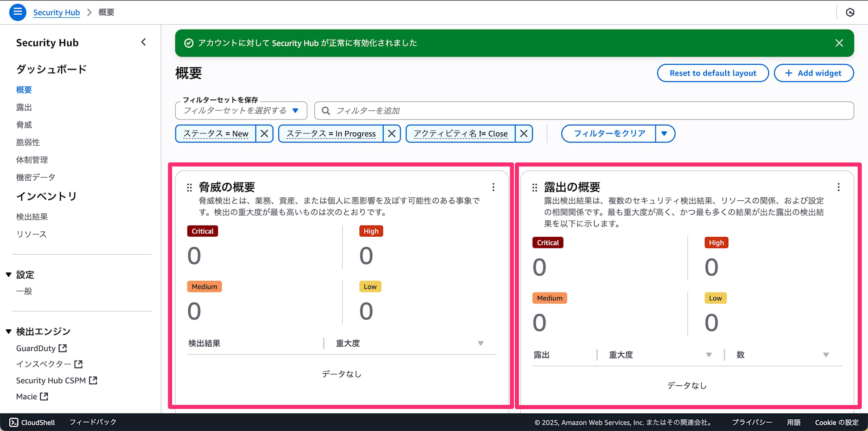Click the 検出結果 column header in threat table
The height and width of the screenshot is (431, 868).
pyautogui.click(x=204, y=343)
